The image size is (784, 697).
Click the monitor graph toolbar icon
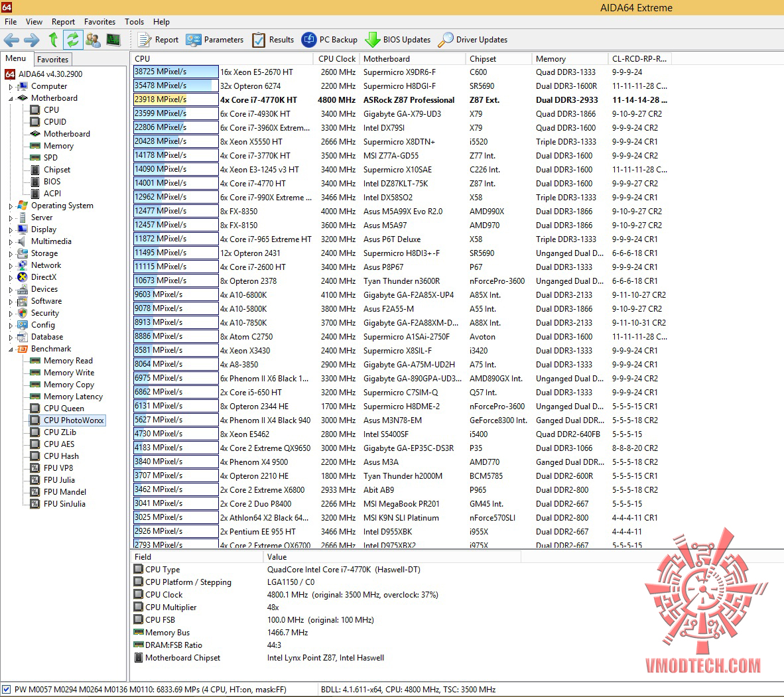click(x=113, y=40)
